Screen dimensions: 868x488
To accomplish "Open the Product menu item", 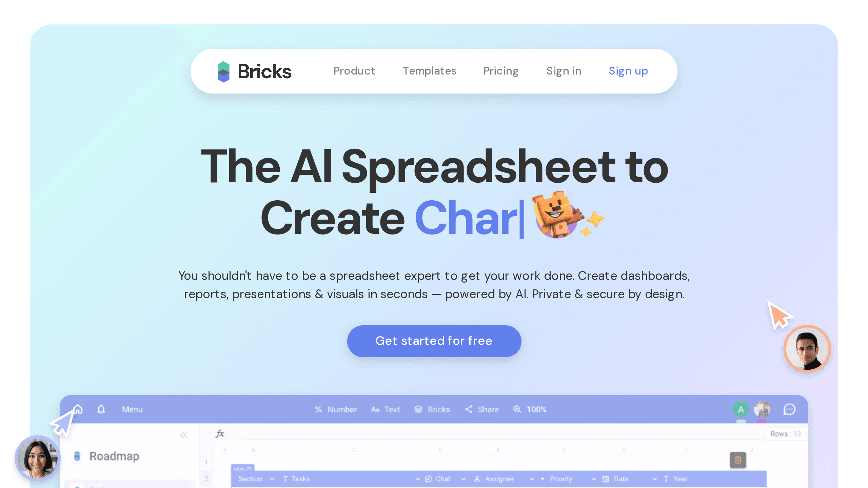I will 354,71.
